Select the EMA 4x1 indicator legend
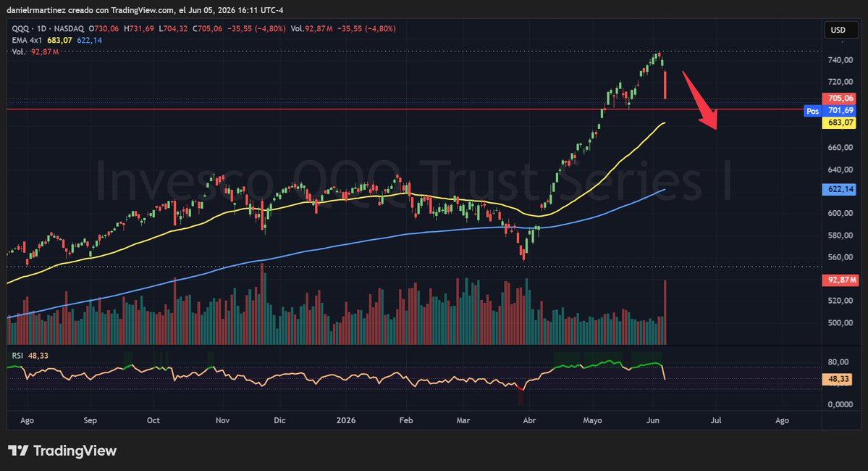 (27, 40)
